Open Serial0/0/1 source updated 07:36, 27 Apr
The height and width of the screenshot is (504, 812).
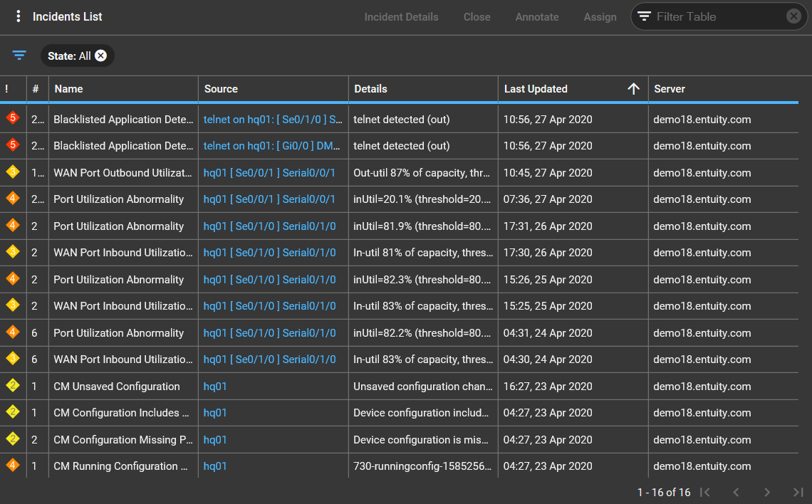(269, 199)
